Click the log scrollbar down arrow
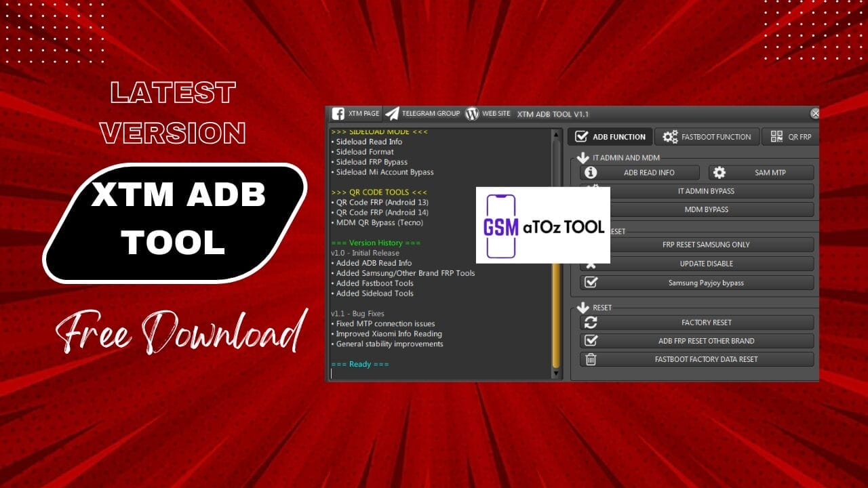The width and height of the screenshot is (868, 488). (556, 373)
